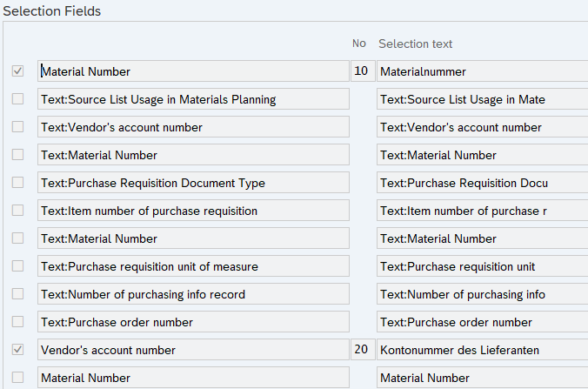The width and height of the screenshot is (588, 389).
Task: Focus the truncated 'Text:Purchase requisition unit' selection text
Action: 481,266
